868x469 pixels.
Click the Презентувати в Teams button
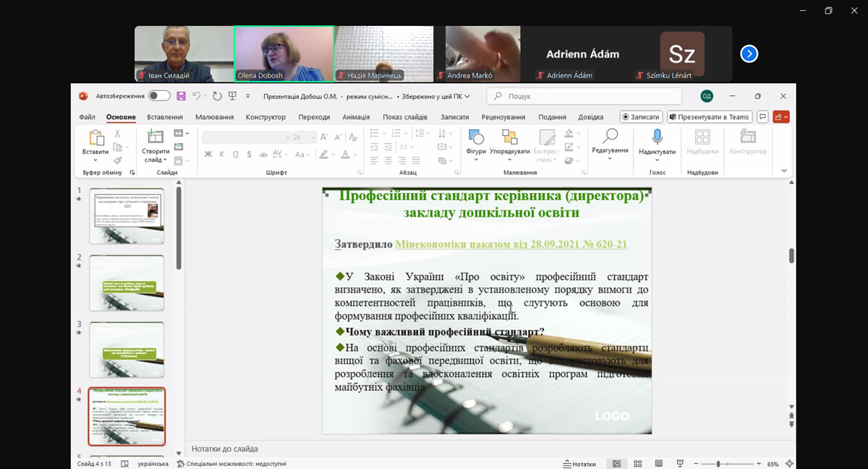pyautogui.click(x=709, y=117)
